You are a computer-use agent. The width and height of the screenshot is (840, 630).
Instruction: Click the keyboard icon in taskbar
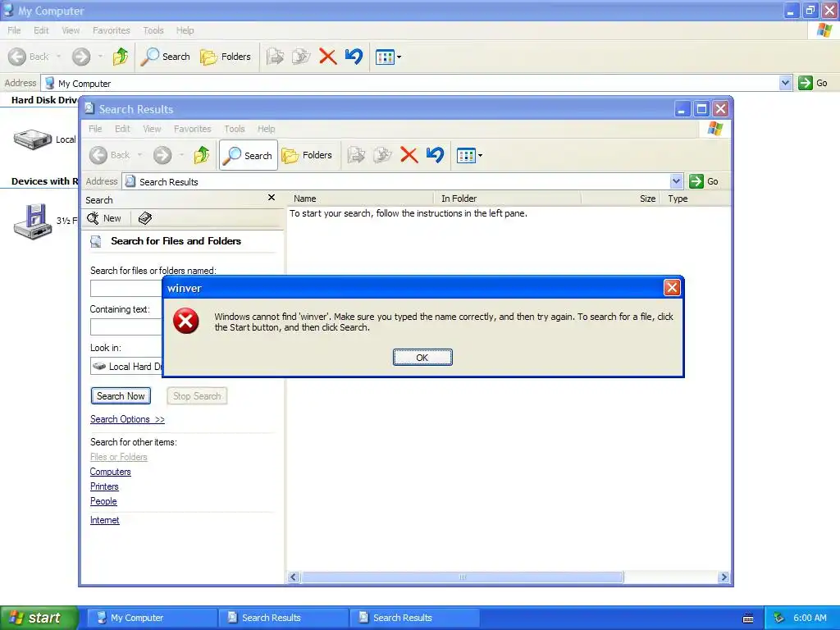(748, 619)
